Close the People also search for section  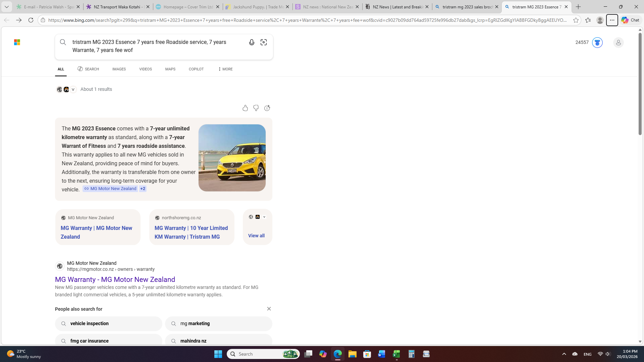click(x=269, y=309)
